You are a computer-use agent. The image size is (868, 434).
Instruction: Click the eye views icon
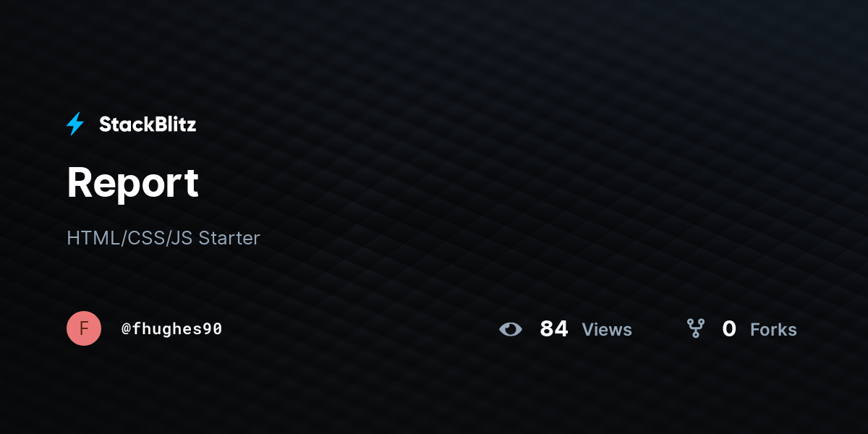coord(511,329)
